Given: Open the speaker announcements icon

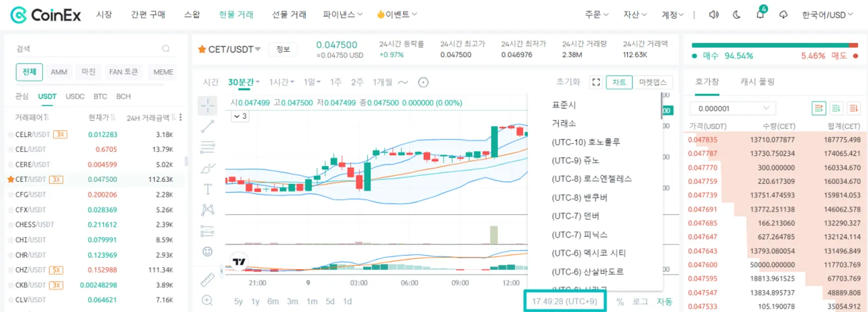Looking at the screenshot, I should (x=714, y=15).
